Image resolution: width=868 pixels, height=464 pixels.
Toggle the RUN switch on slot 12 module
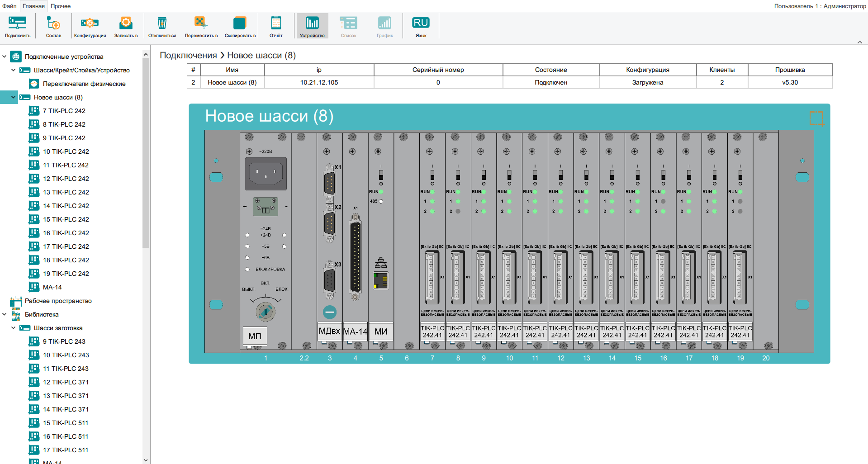[560, 175]
